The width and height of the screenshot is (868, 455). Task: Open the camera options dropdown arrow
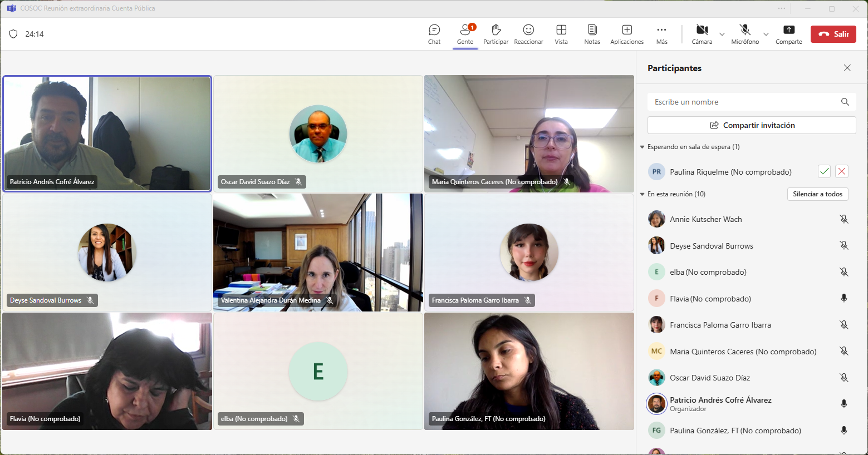click(722, 34)
